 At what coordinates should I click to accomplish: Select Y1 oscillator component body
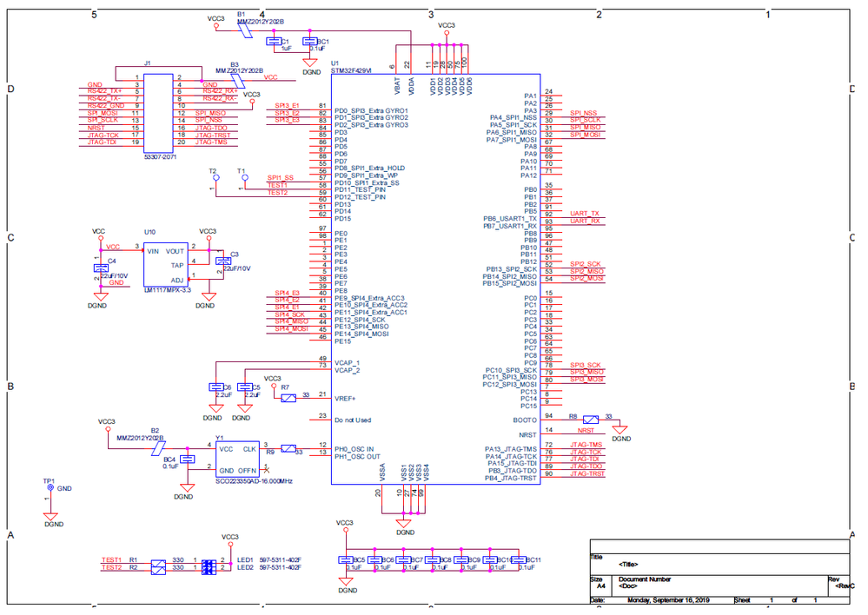click(x=237, y=459)
